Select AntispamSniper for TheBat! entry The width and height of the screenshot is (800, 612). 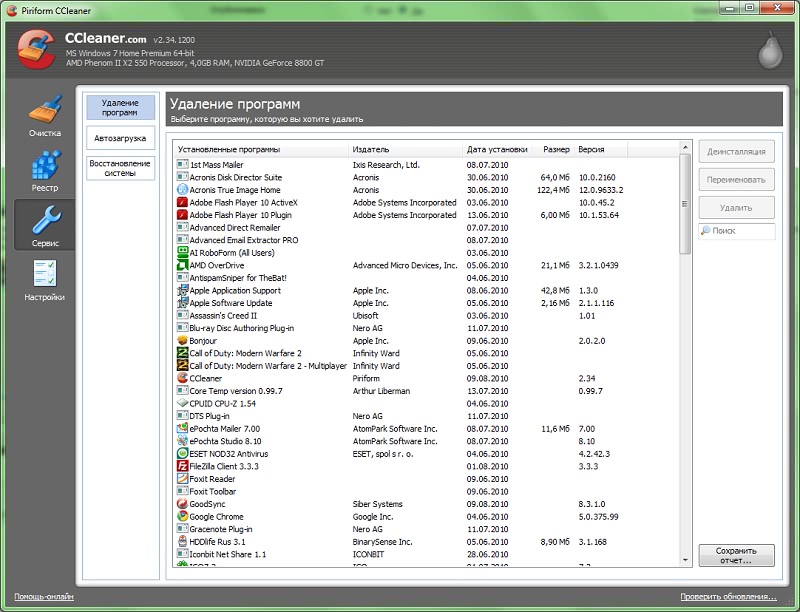point(238,278)
